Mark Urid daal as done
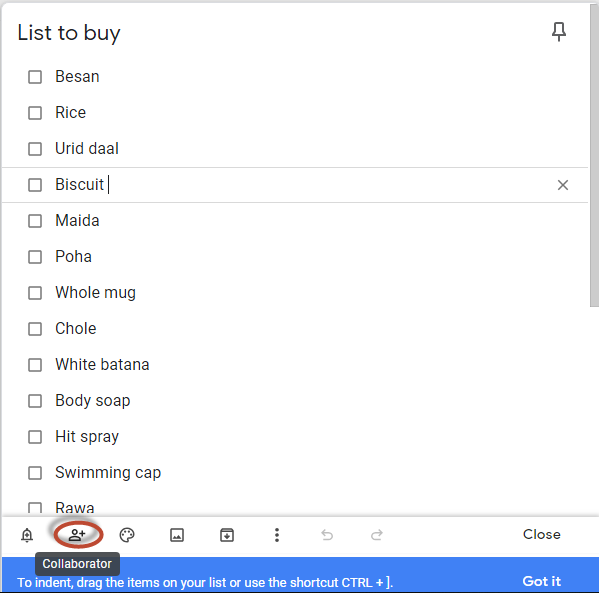Screen dimensions: 599x593 (x=35, y=149)
